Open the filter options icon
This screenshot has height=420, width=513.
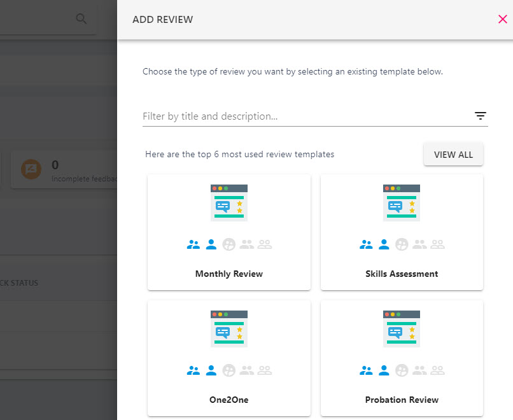[481, 116]
